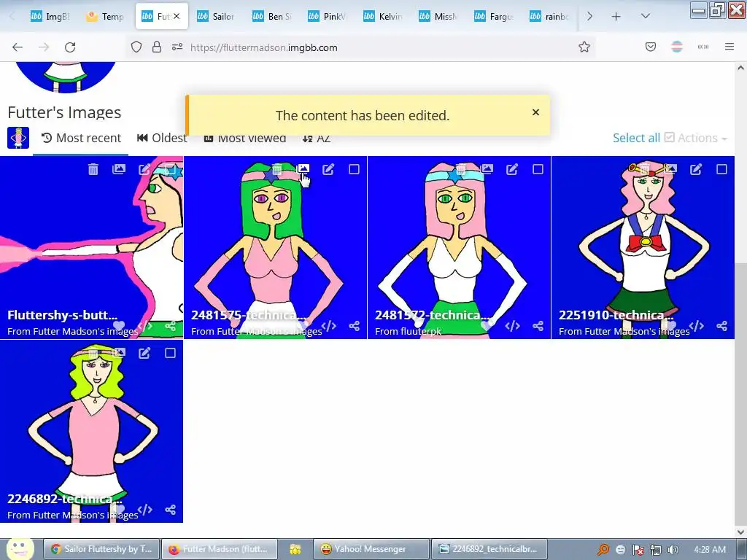Sort images by Most recent
The height and width of the screenshot is (560, 747).
coord(81,138)
